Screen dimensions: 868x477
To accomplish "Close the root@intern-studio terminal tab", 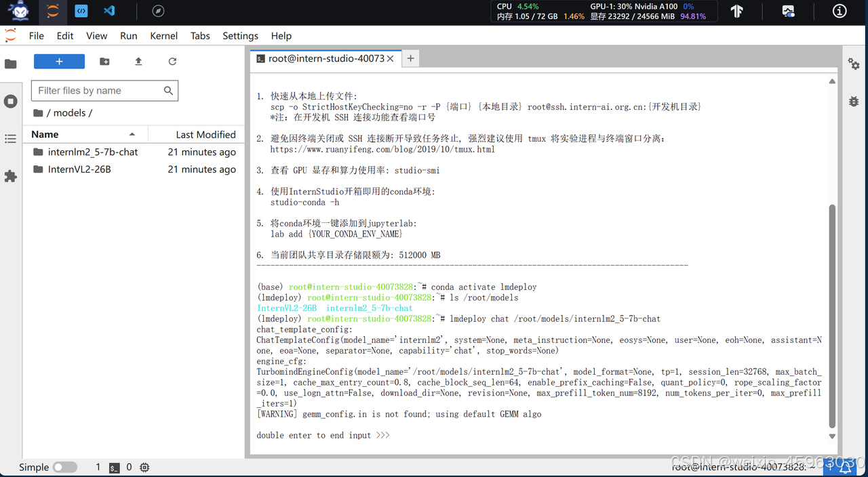I will [x=391, y=59].
